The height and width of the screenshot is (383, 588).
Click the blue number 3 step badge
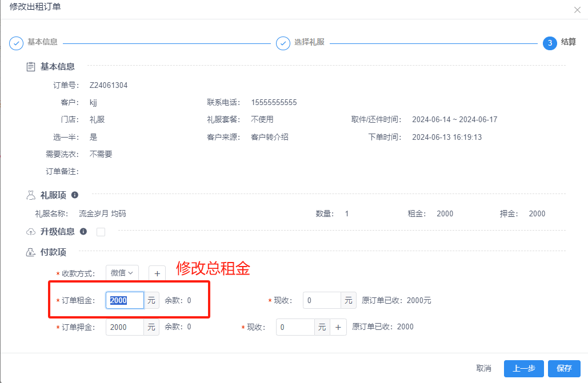pos(550,43)
